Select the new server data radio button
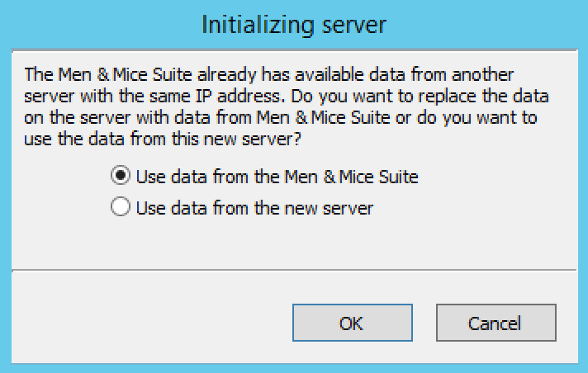The height and width of the screenshot is (373, 588). [121, 208]
